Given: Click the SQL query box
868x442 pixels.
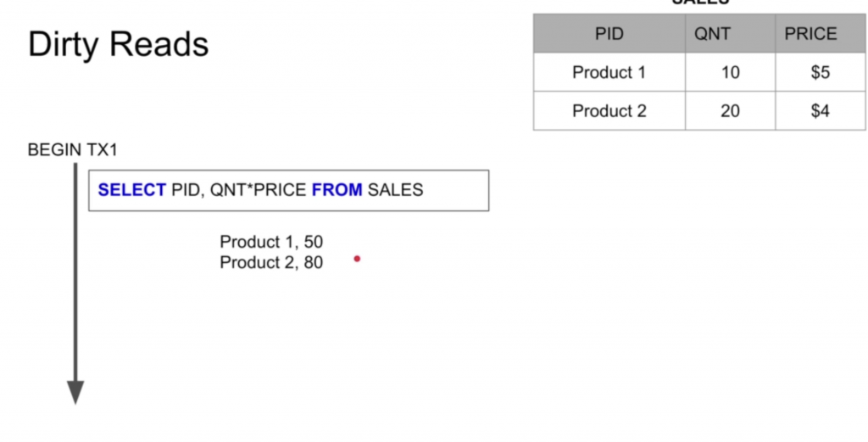Looking at the screenshot, I should point(289,191).
